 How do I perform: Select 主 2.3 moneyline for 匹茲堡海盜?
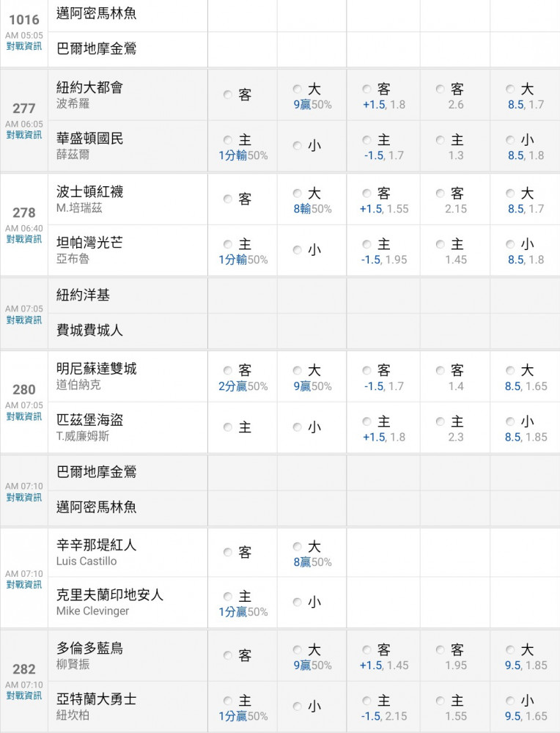pos(440,421)
